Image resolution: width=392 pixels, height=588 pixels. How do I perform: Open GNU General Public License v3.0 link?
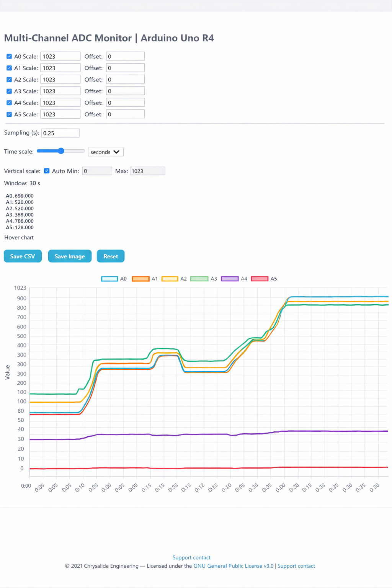point(234,566)
